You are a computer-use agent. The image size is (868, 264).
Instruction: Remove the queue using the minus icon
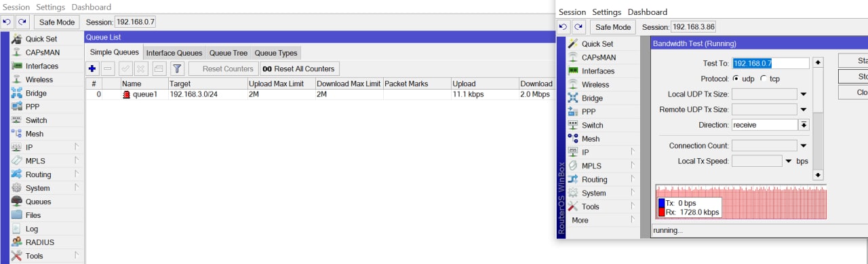[x=108, y=69]
